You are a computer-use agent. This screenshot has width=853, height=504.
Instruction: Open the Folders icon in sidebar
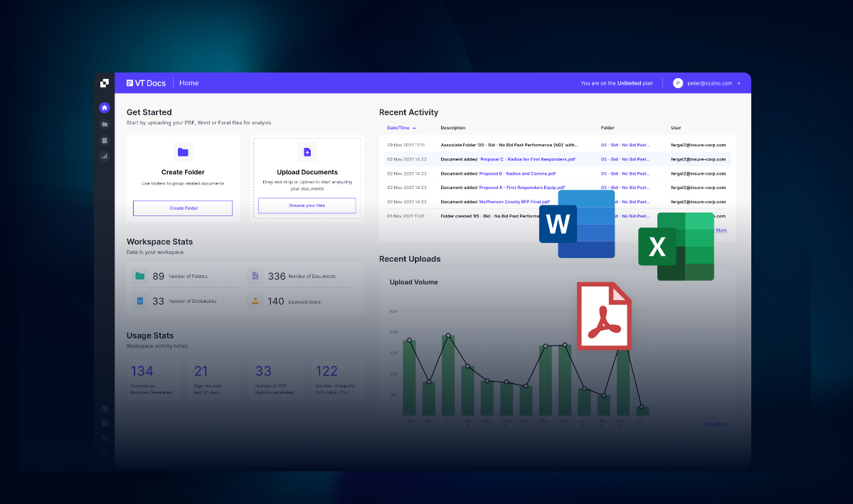click(x=105, y=124)
